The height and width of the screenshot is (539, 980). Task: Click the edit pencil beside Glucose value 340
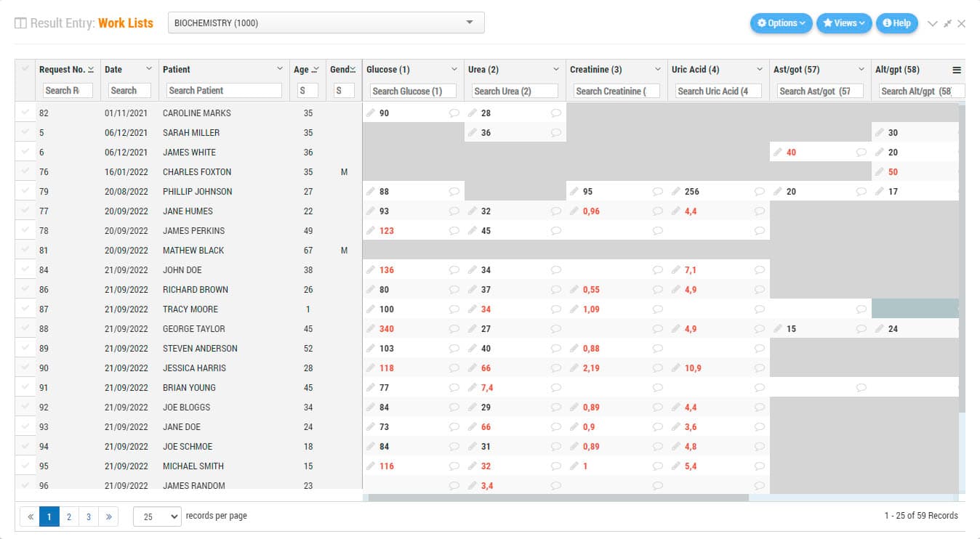click(371, 329)
